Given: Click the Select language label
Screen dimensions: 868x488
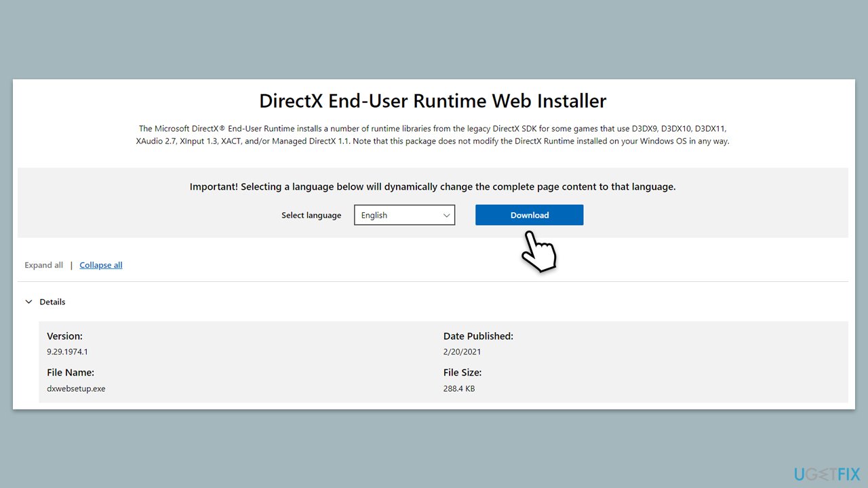Looking at the screenshot, I should pyautogui.click(x=311, y=215).
